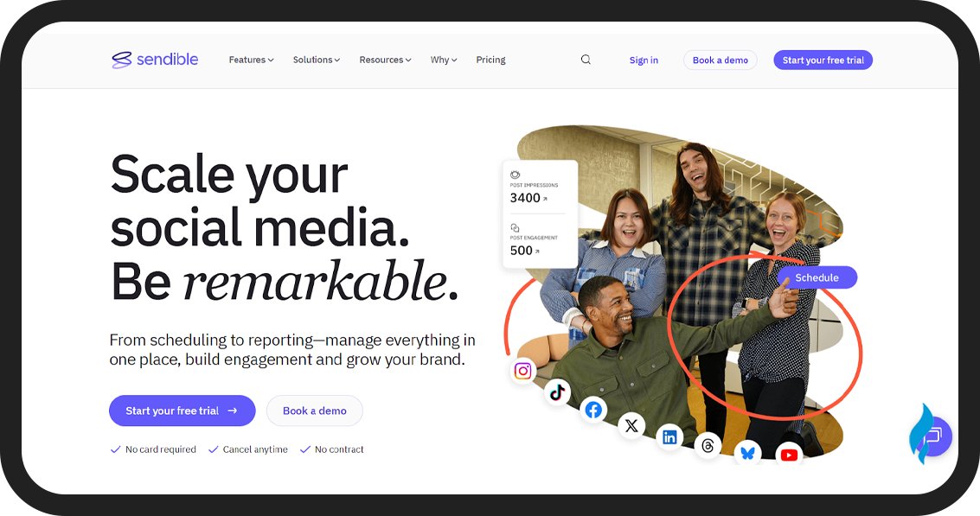Open the Solutions dropdown menu
The height and width of the screenshot is (516, 980).
click(x=317, y=59)
